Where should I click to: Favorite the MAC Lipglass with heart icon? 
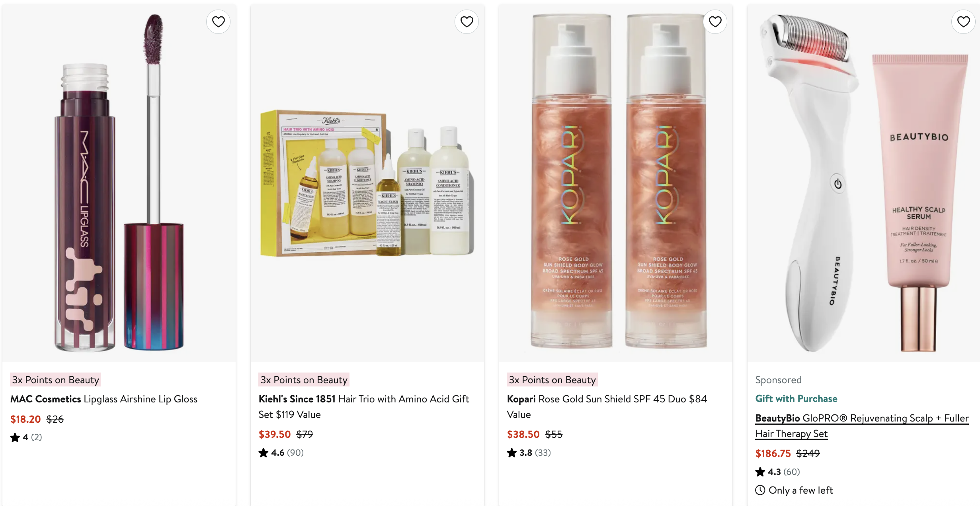click(x=218, y=22)
